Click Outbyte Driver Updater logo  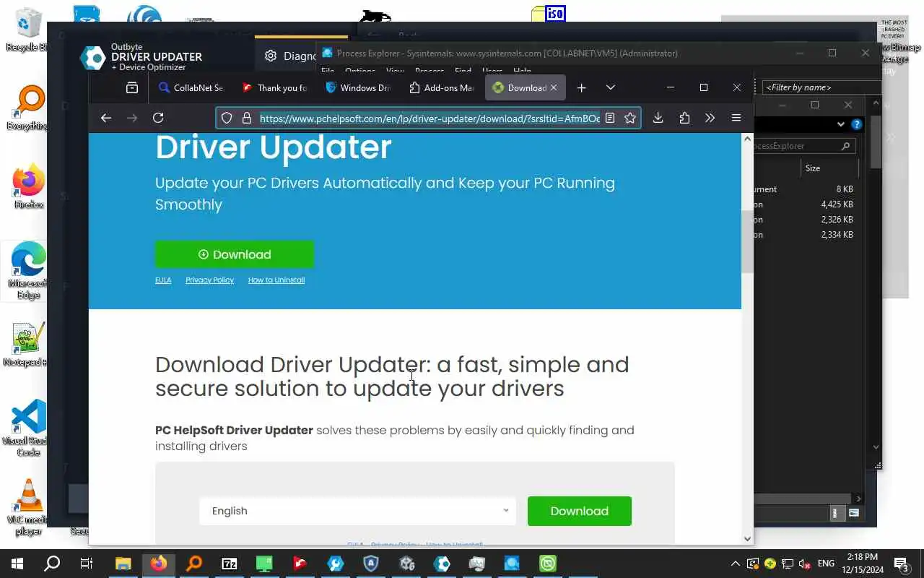[92, 57]
